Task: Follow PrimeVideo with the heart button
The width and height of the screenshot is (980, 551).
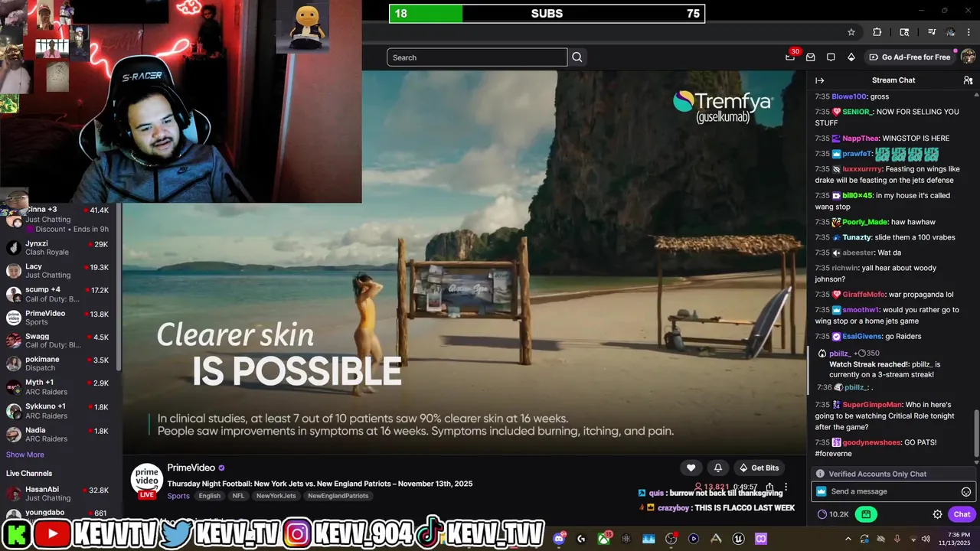Action: click(x=691, y=468)
